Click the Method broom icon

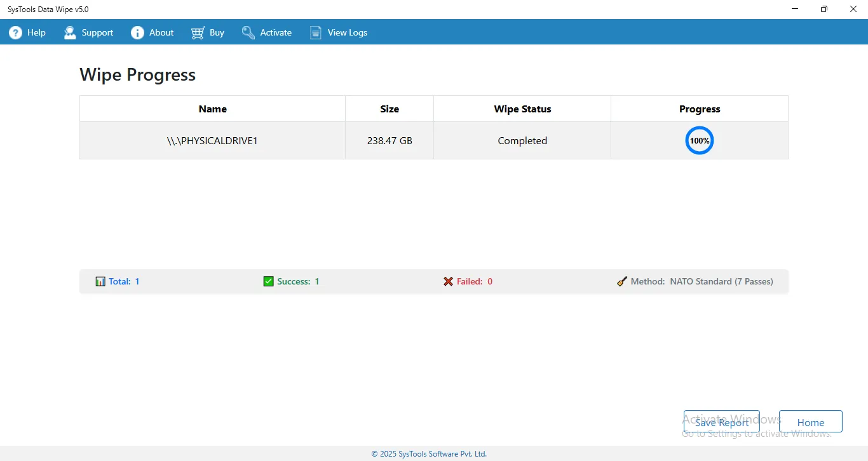tap(622, 281)
